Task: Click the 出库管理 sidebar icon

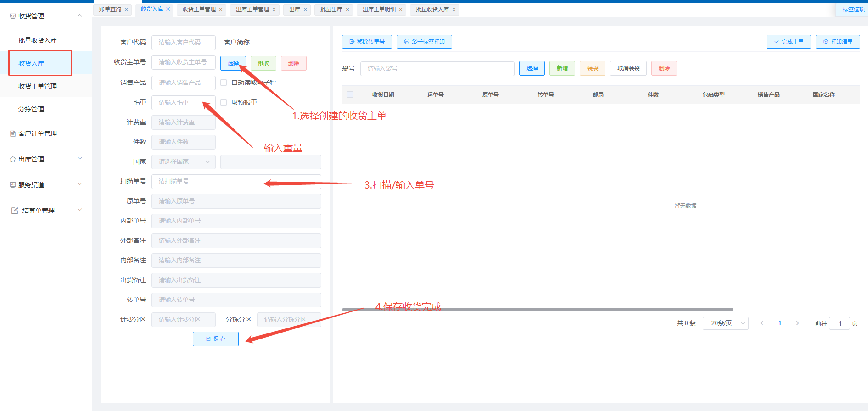Action: [x=13, y=159]
